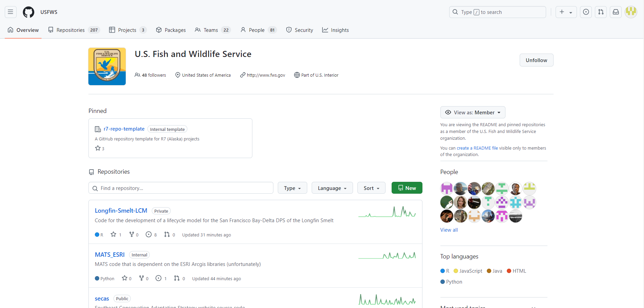
Task: Click the Find a repository search field
Action: click(181, 188)
